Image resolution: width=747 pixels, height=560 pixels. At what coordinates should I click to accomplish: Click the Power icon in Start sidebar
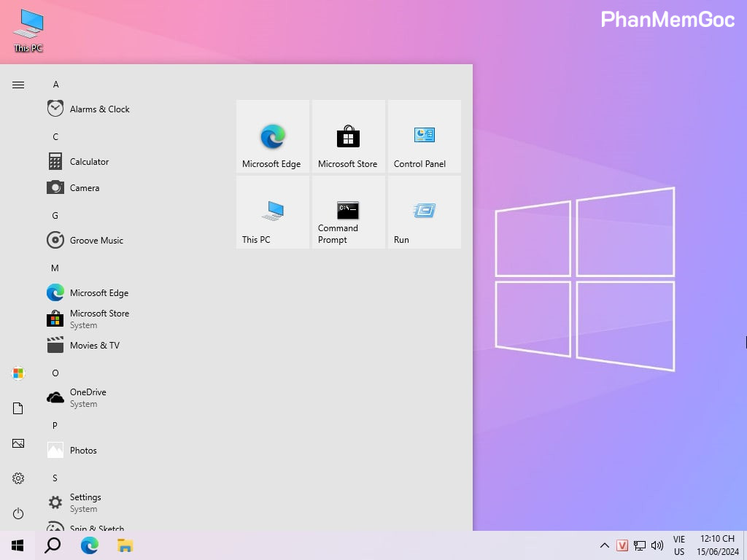tap(18, 513)
